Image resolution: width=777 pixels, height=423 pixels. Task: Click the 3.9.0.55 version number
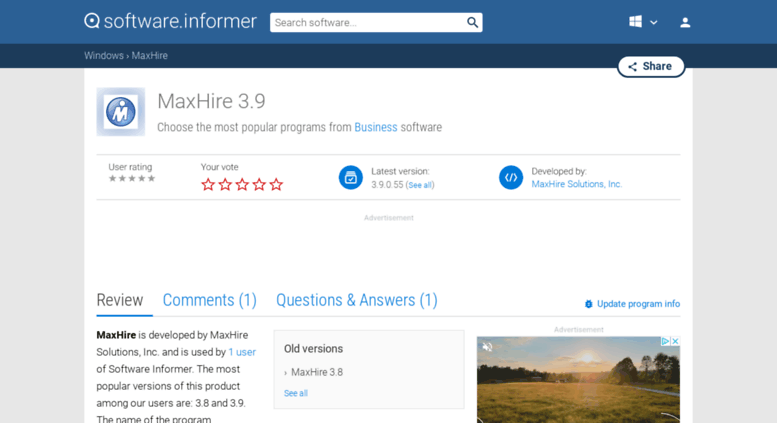pos(387,185)
